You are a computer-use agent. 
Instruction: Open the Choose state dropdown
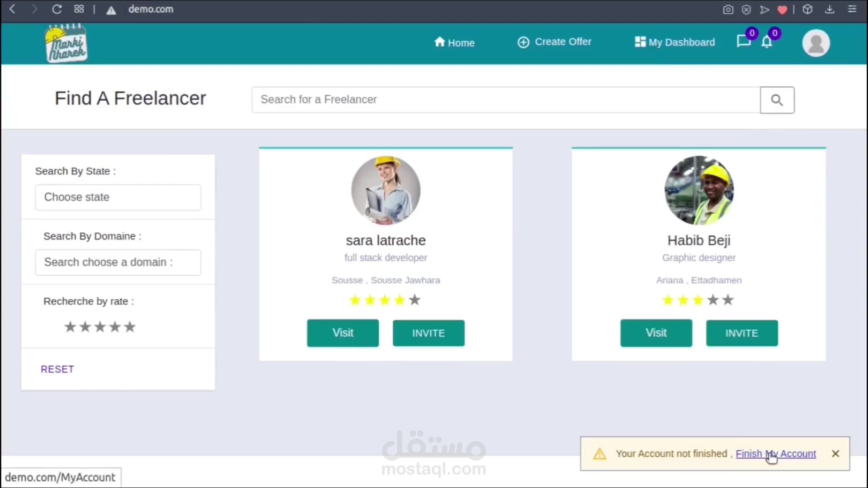118,197
